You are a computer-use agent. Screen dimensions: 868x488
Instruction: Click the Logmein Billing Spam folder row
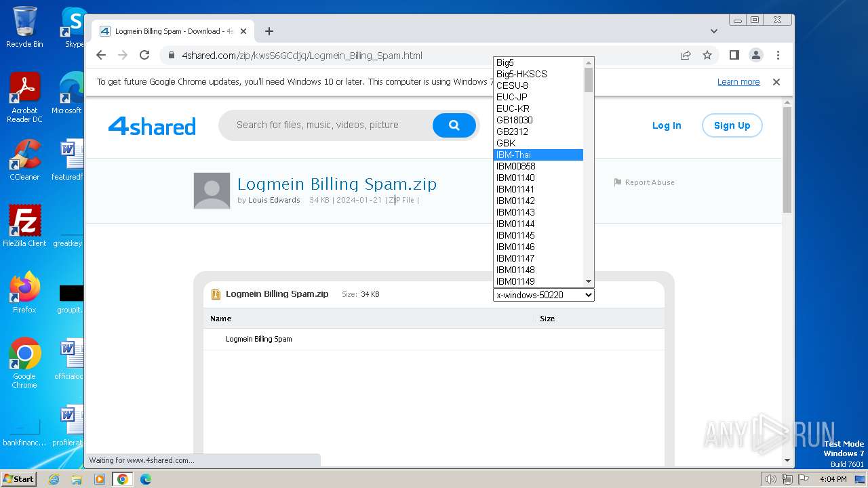click(x=434, y=339)
